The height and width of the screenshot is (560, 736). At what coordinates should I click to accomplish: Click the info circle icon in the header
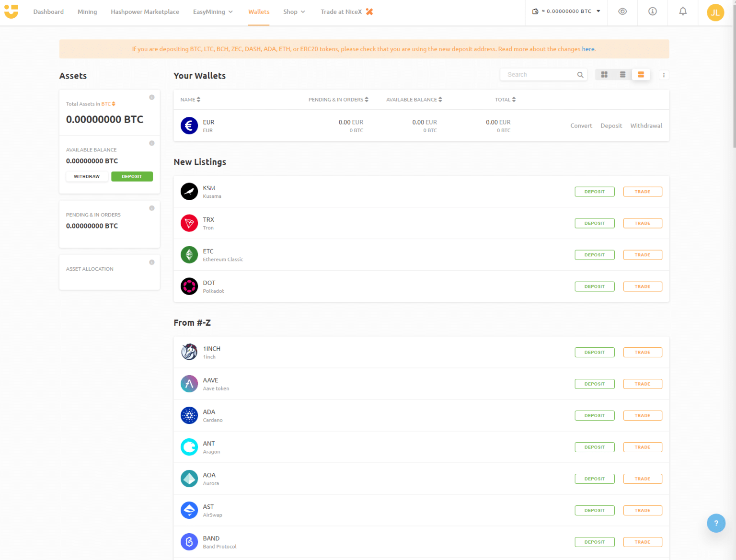click(652, 11)
